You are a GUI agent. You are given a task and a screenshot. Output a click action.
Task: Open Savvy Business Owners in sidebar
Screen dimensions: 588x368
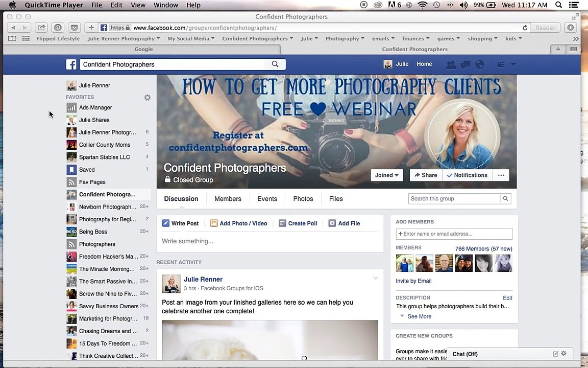(108, 306)
